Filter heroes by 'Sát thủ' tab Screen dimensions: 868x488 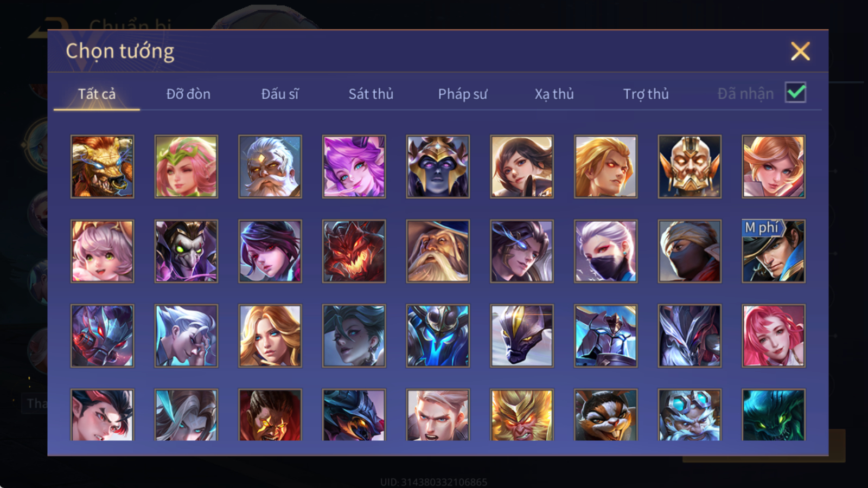click(x=371, y=94)
